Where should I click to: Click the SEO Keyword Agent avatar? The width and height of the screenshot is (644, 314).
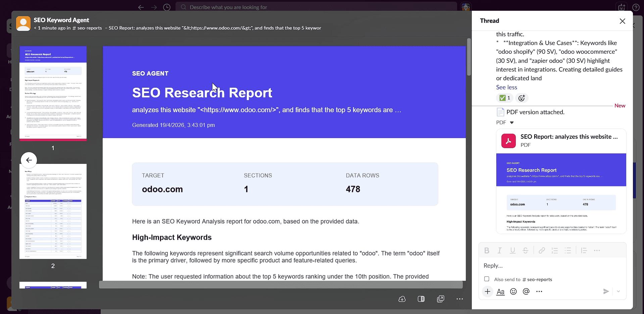click(23, 24)
